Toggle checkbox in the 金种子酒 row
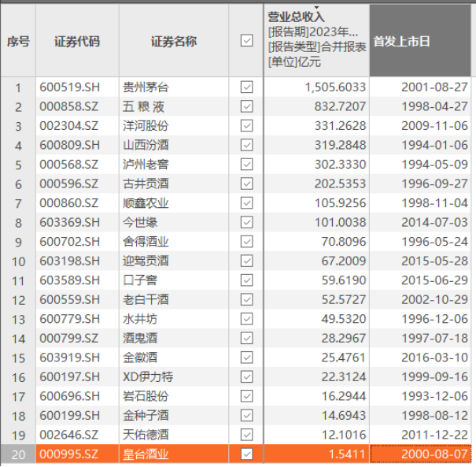476x467 pixels. tap(246, 415)
